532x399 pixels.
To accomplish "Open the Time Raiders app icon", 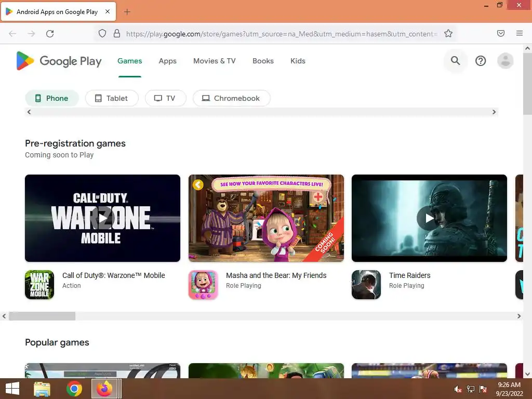I will 366,285.
